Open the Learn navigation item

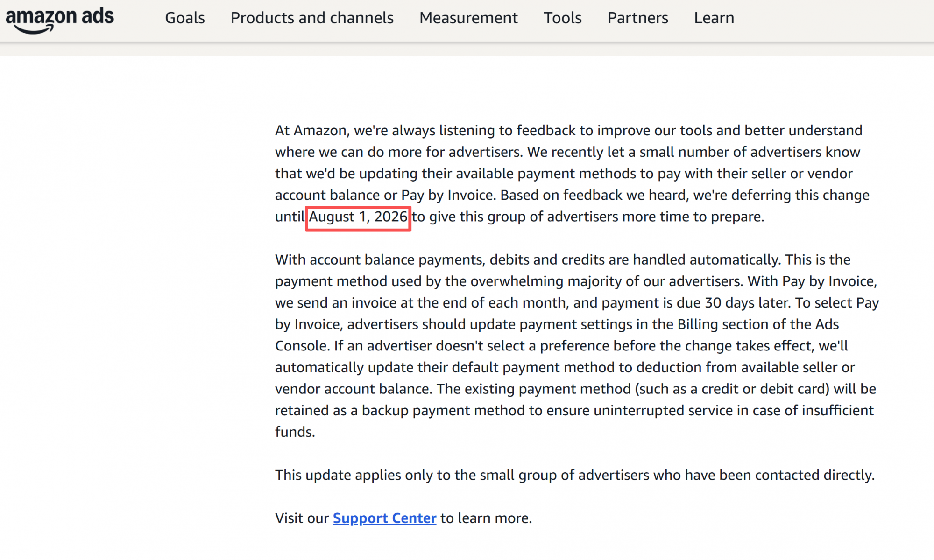(714, 18)
